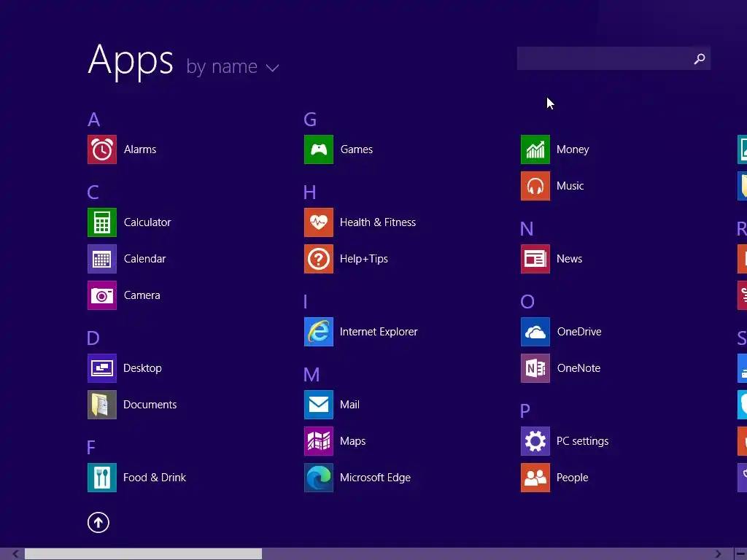This screenshot has width=747, height=560.
Task: Open PC settings gear icon
Action: (535, 441)
